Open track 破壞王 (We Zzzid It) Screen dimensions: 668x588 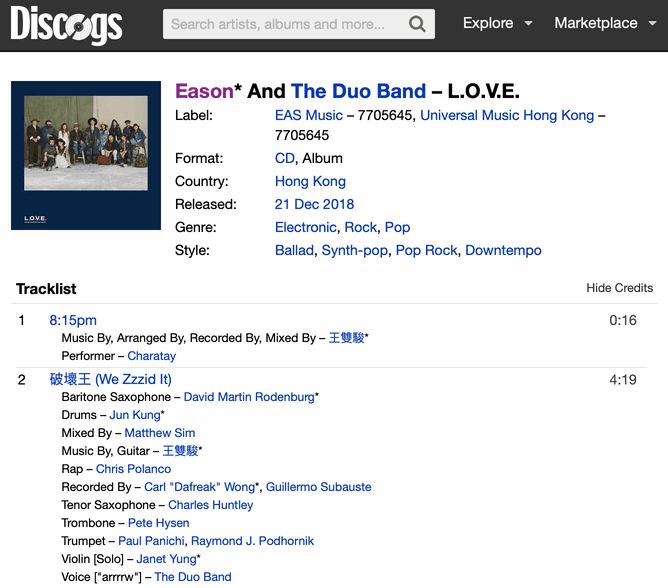point(110,379)
